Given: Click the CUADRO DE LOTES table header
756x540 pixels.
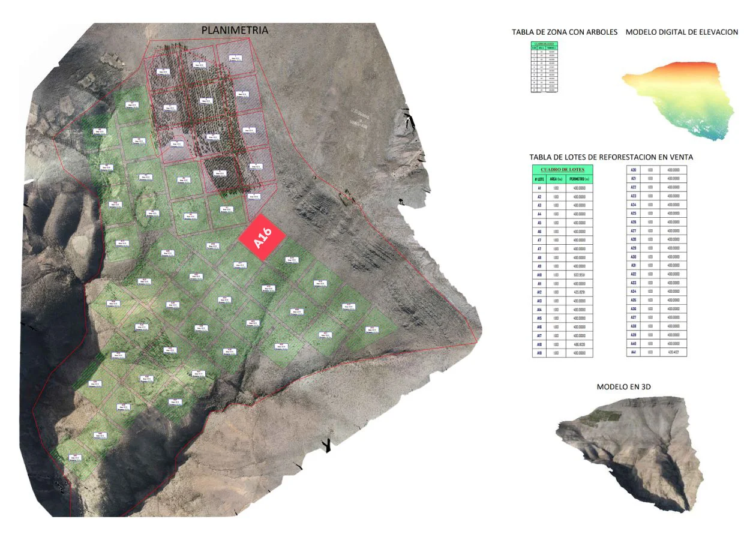Looking at the screenshot, I should click(562, 170).
